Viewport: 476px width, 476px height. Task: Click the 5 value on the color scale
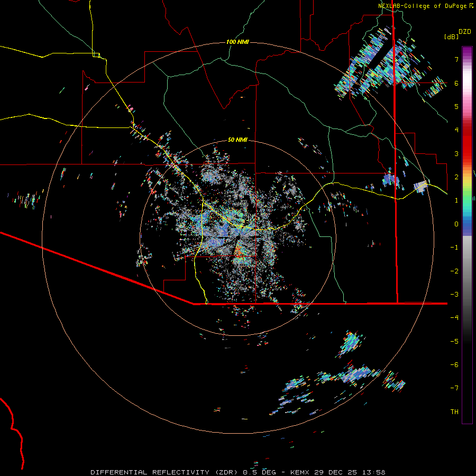(456, 106)
